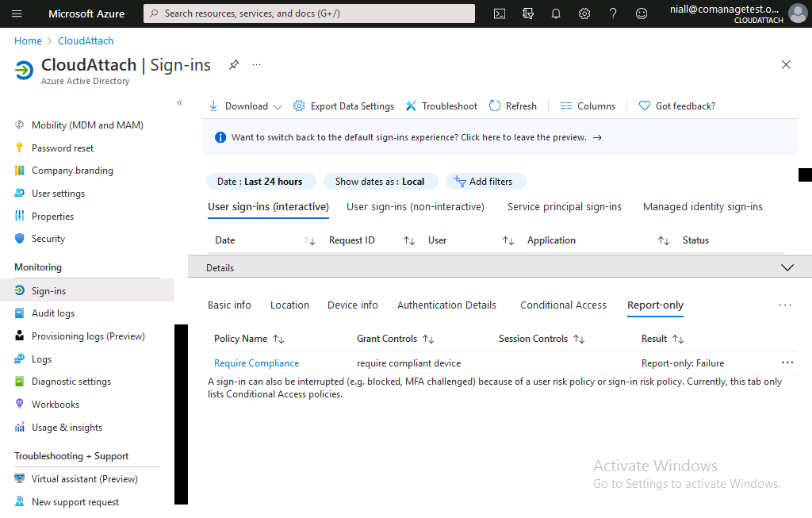Open the portal hamburger menu
This screenshot has height=518, width=812.
pos(17,13)
